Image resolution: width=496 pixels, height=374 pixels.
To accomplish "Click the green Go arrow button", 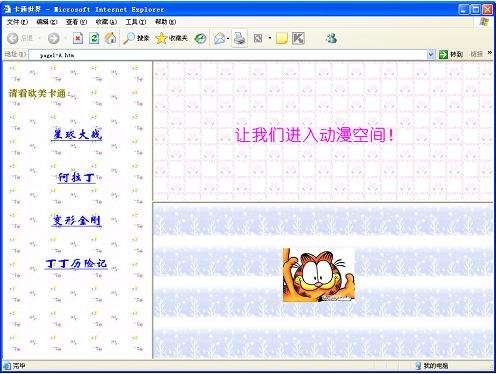I will click(443, 54).
